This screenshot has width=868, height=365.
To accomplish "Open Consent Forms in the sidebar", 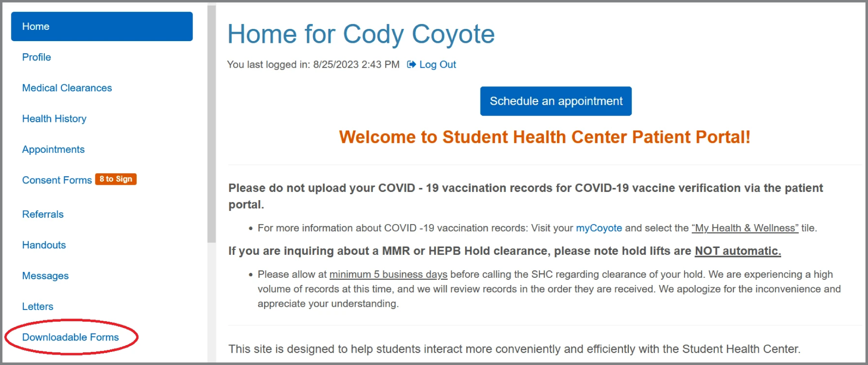I will point(57,180).
